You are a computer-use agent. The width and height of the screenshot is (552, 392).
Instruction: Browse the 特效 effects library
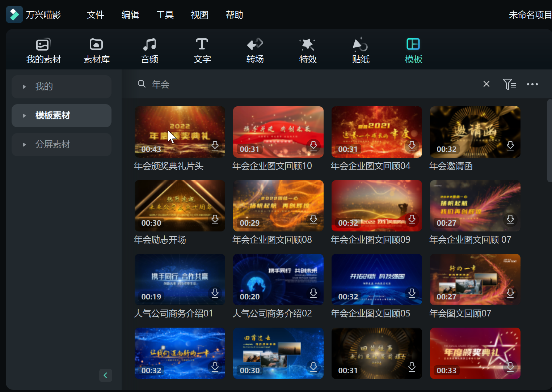[307, 50]
